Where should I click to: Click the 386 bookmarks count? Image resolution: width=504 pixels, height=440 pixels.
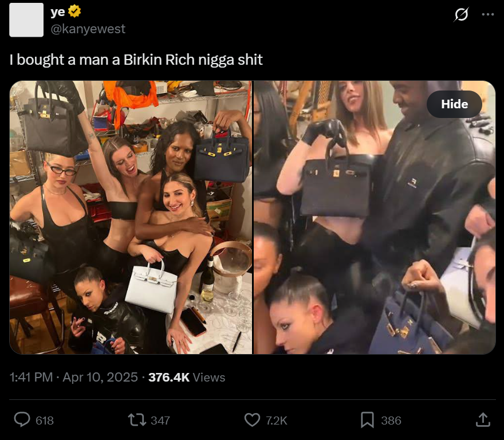pos(391,421)
